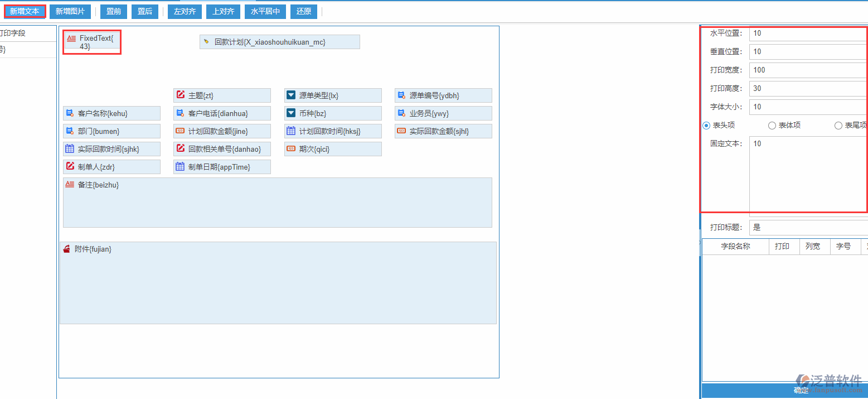
Task: Click the icon of 部门{bumen}
Action: (70, 131)
